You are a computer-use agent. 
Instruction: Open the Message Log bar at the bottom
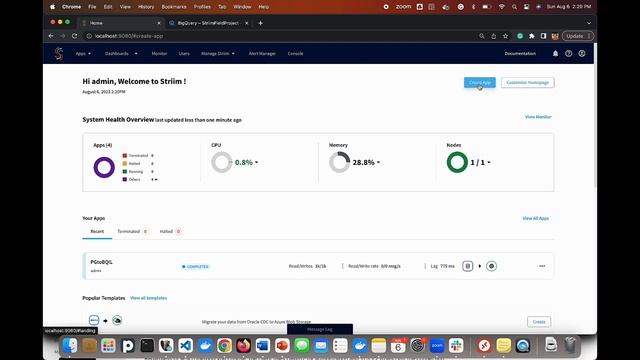(320, 329)
